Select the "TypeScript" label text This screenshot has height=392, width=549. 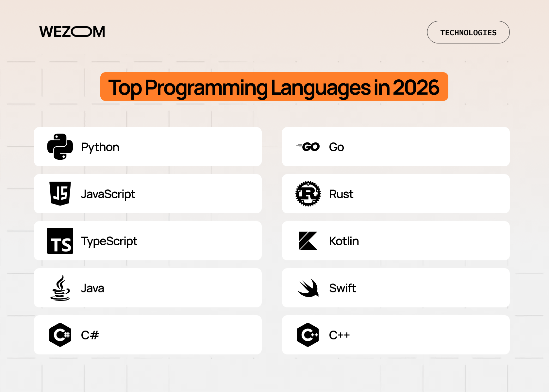[109, 241]
